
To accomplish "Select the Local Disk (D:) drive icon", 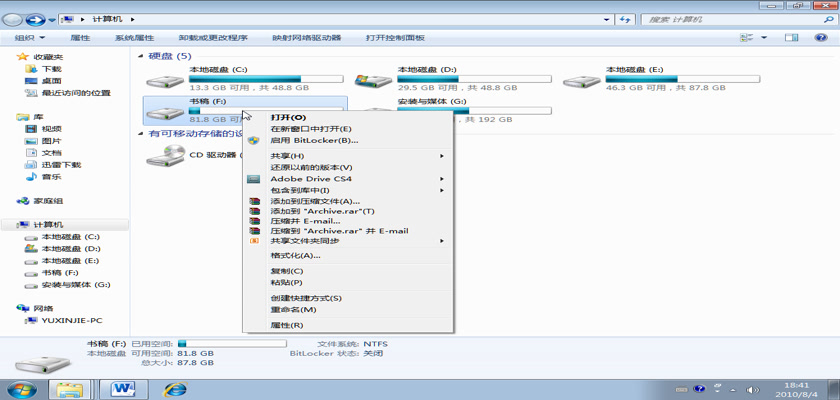I will pos(374,80).
